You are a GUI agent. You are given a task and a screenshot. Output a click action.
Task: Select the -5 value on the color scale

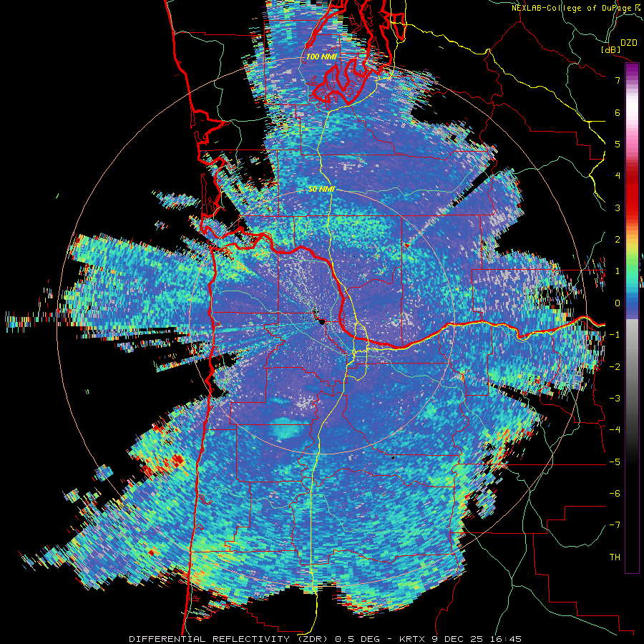tap(615, 462)
